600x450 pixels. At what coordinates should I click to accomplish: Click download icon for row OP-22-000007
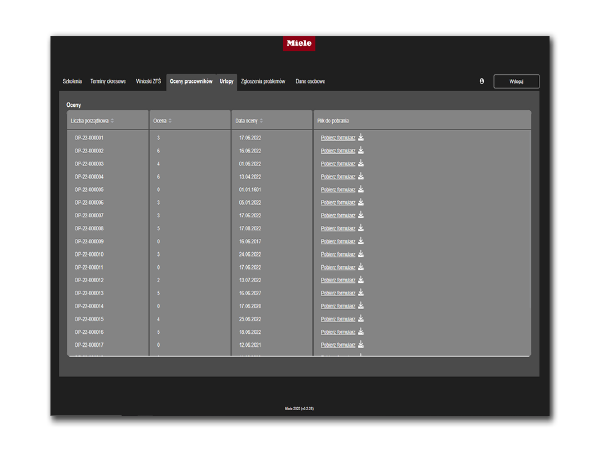(361, 215)
